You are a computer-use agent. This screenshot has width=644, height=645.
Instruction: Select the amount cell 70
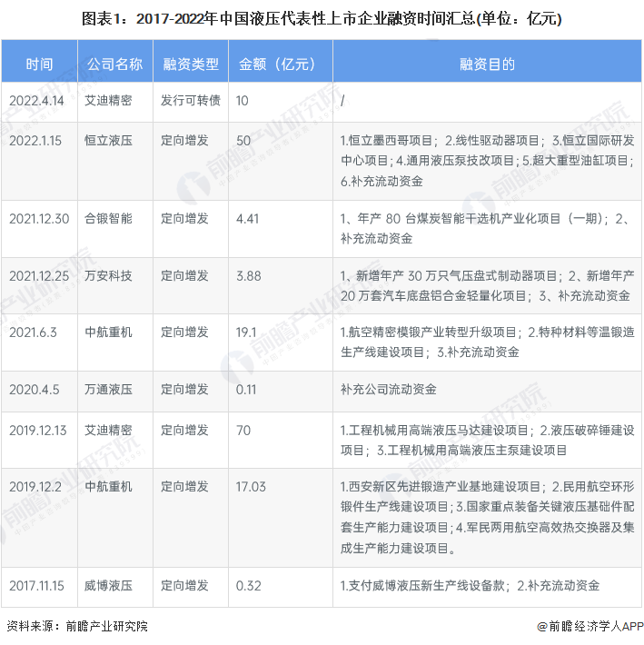point(243,431)
